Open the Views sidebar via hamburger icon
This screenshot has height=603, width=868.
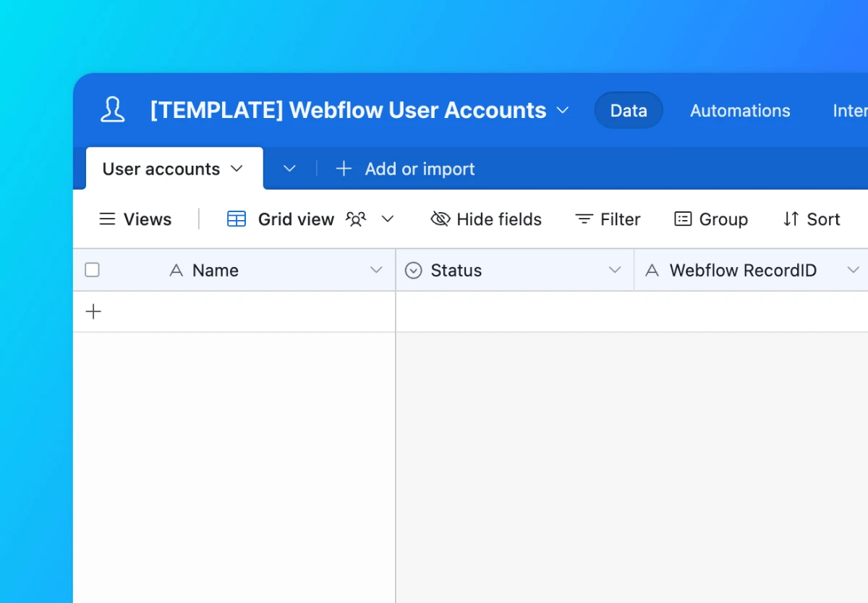click(107, 219)
